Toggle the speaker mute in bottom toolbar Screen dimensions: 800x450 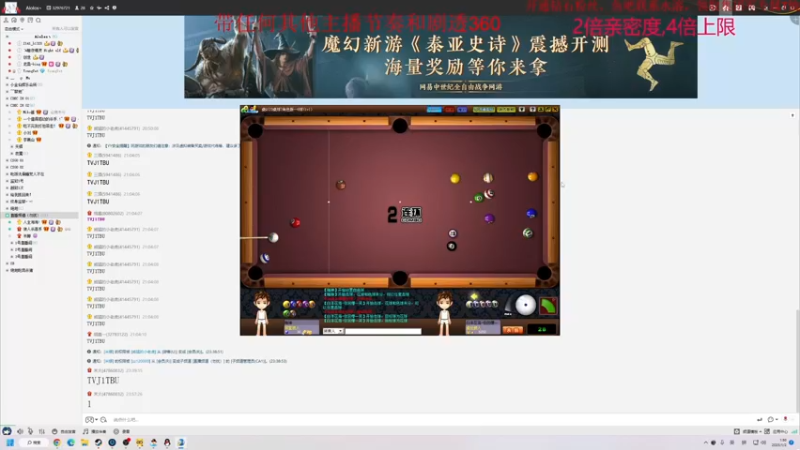pyautogui.click(x=20, y=431)
